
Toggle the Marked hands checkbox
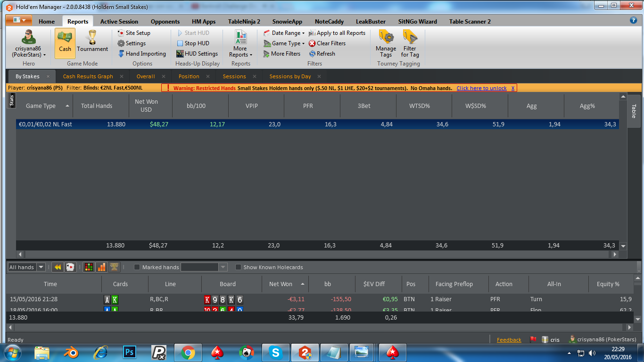click(x=137, y=267)
